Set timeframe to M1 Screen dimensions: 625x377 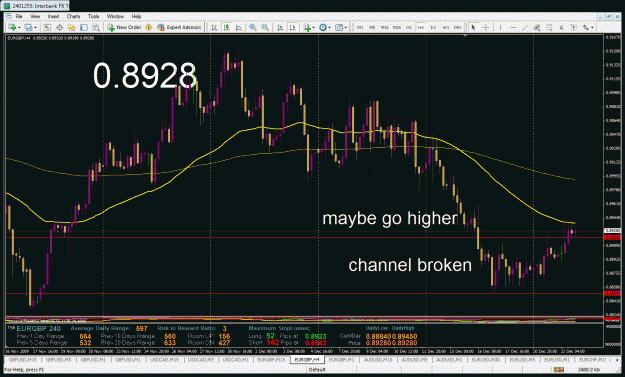point(360,27)
